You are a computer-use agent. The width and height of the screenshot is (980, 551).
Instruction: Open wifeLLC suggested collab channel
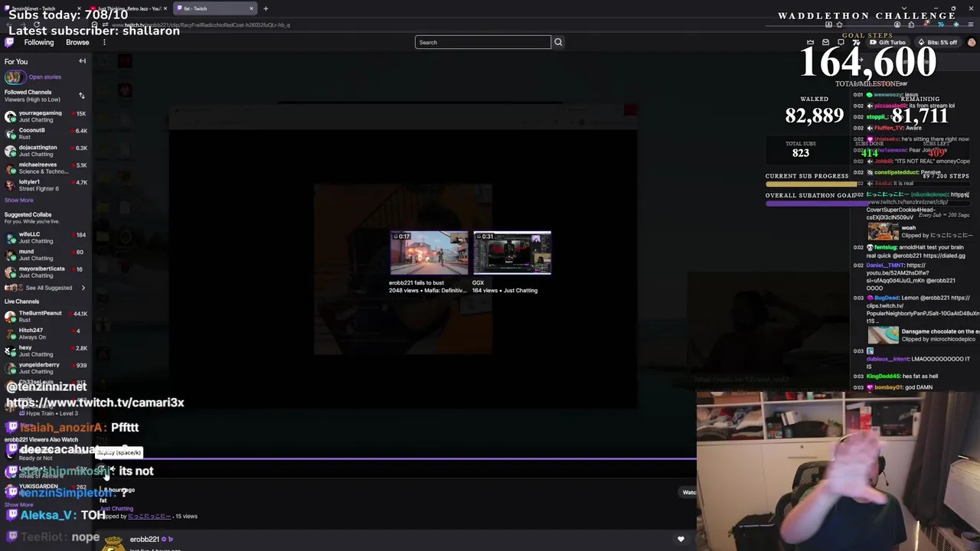tap(46, 237)
